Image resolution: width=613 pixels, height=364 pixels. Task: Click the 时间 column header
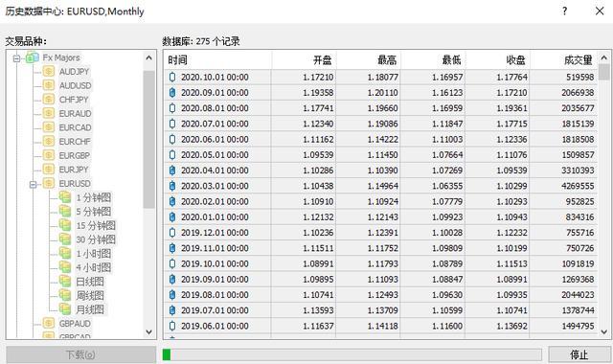click(217, 60)
